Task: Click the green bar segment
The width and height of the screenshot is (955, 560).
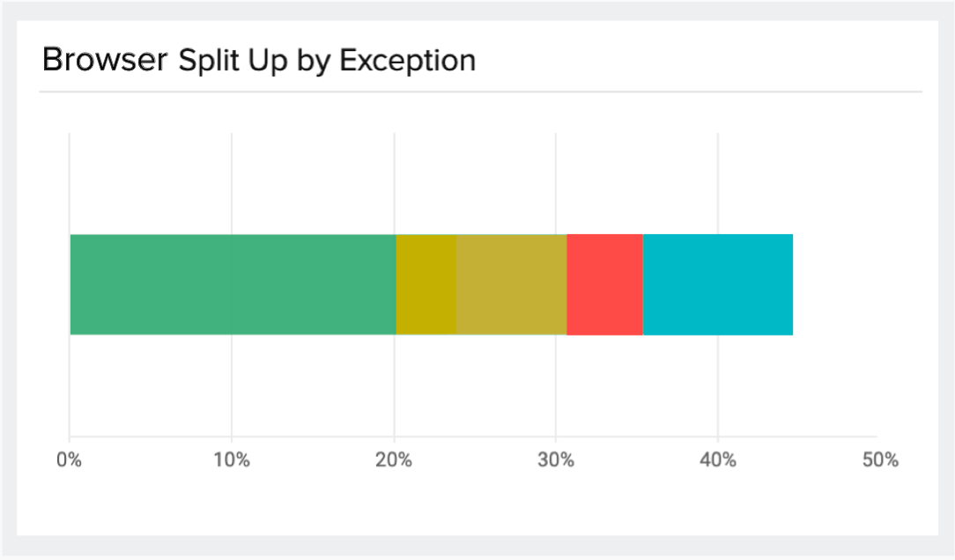Action: point(233,284)
